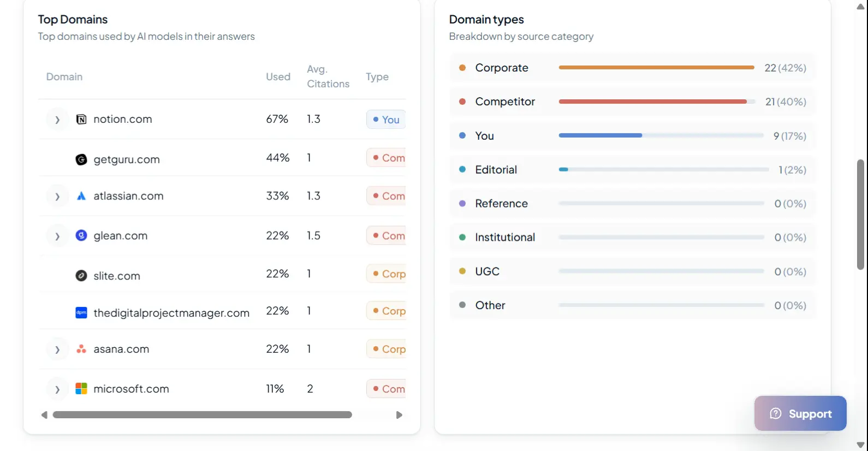This screenshot has width=868, height=451.
Task: Click the Used column header
Action: click(x=278, y=77)
